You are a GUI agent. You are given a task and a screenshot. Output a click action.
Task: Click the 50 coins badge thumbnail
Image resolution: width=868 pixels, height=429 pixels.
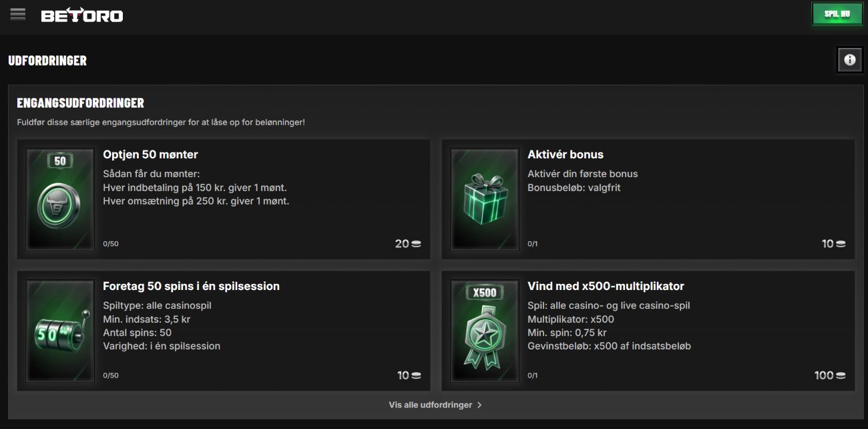pos(60,198)
